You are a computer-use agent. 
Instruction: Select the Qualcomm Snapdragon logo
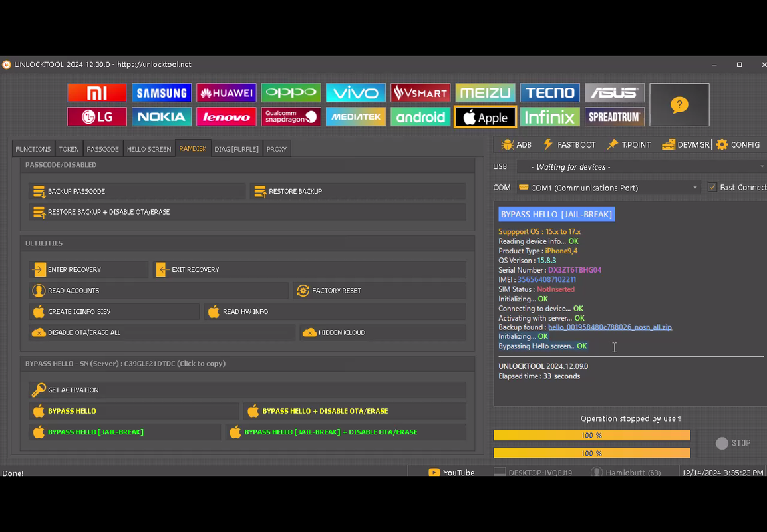point(291,117)
